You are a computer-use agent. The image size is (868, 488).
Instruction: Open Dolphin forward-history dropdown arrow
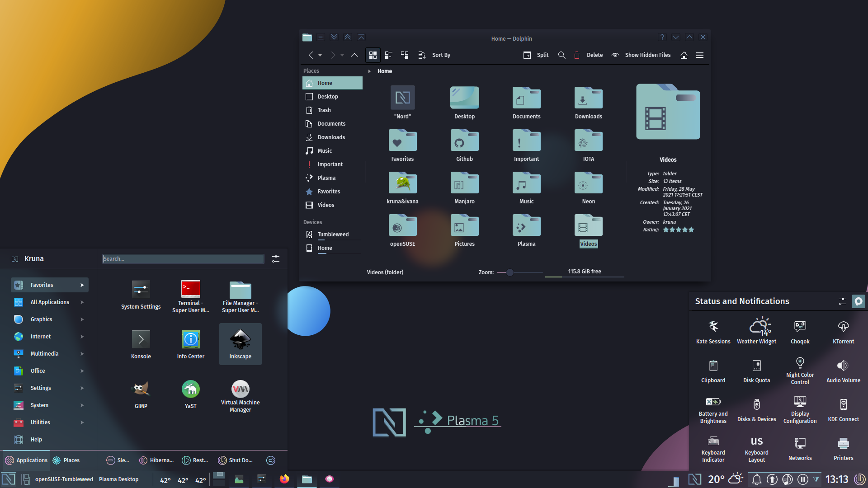click(342, 55)
